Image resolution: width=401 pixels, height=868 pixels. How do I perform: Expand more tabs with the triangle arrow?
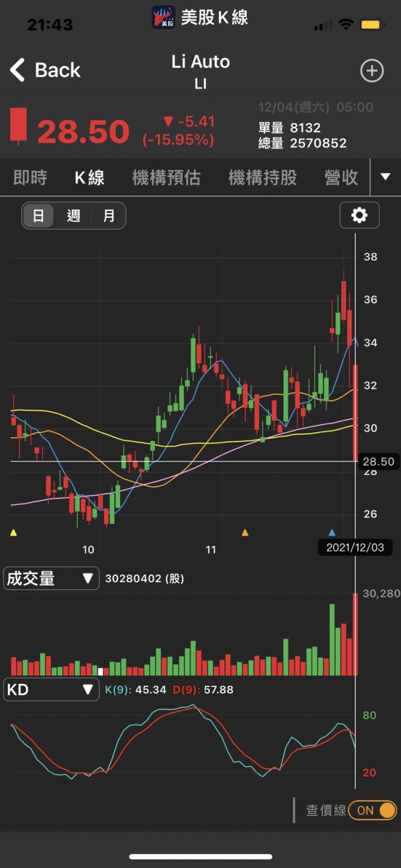(x=385, y=176)
